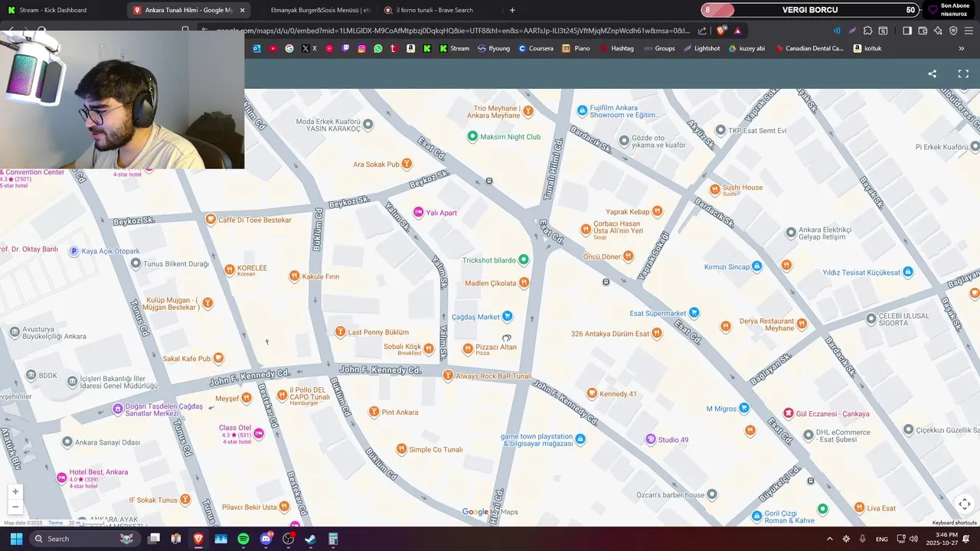Select Gül Eczanesi pharmacy pin
This screenshot has height=551, width=980.
[788, 414]
